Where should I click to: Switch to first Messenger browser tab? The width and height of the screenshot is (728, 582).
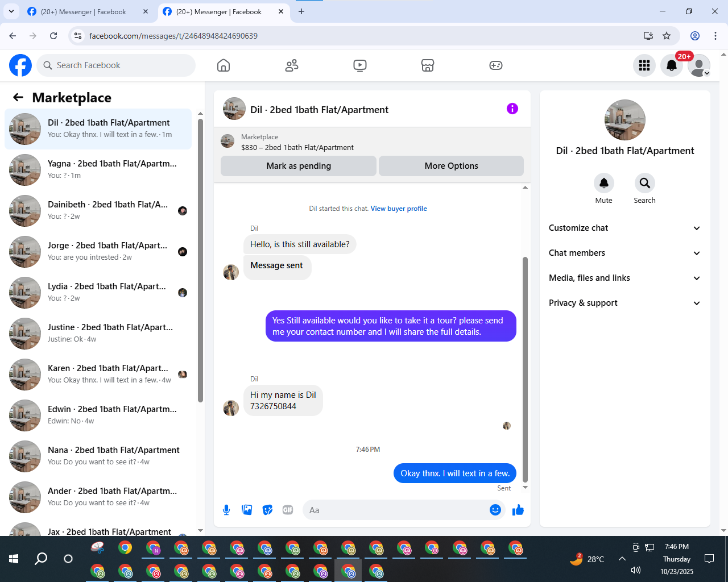pyautogui.click(x=88, y=12)
